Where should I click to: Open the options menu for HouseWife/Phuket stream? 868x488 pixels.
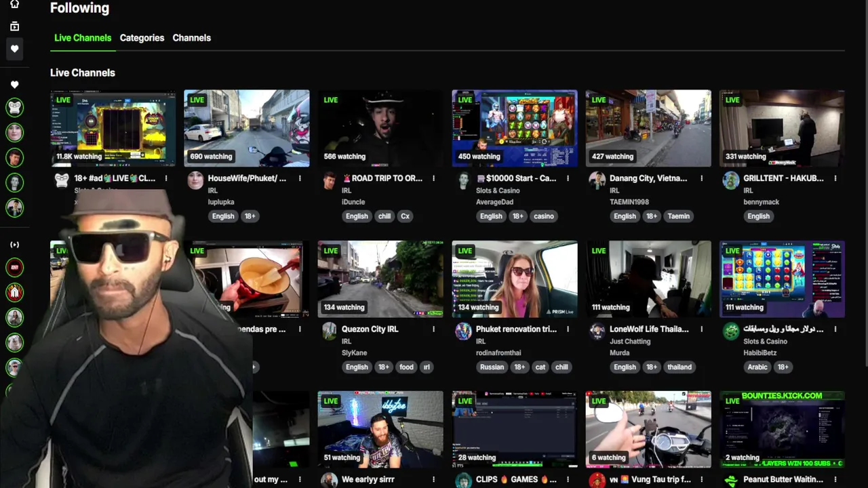pos(300,178)
